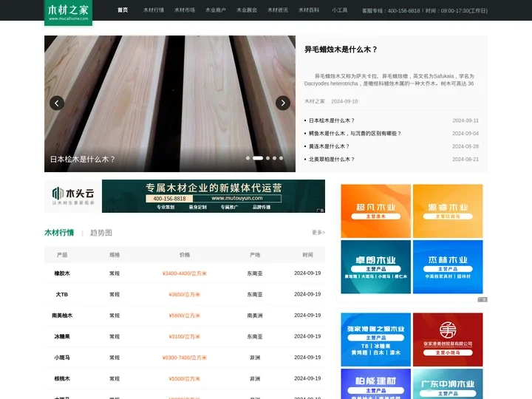Open article 鳄鱼木是什么木，与沉香的区别有哪些？

point(355,133)
